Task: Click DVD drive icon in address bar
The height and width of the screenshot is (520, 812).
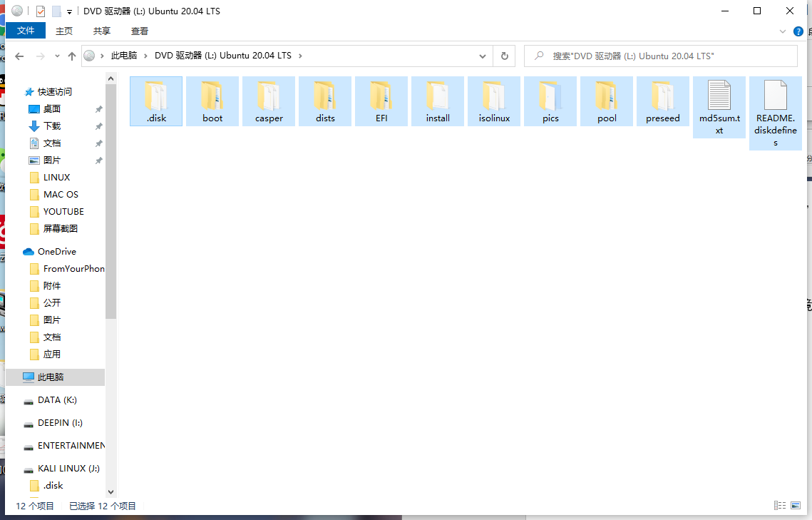Action: 89,56
